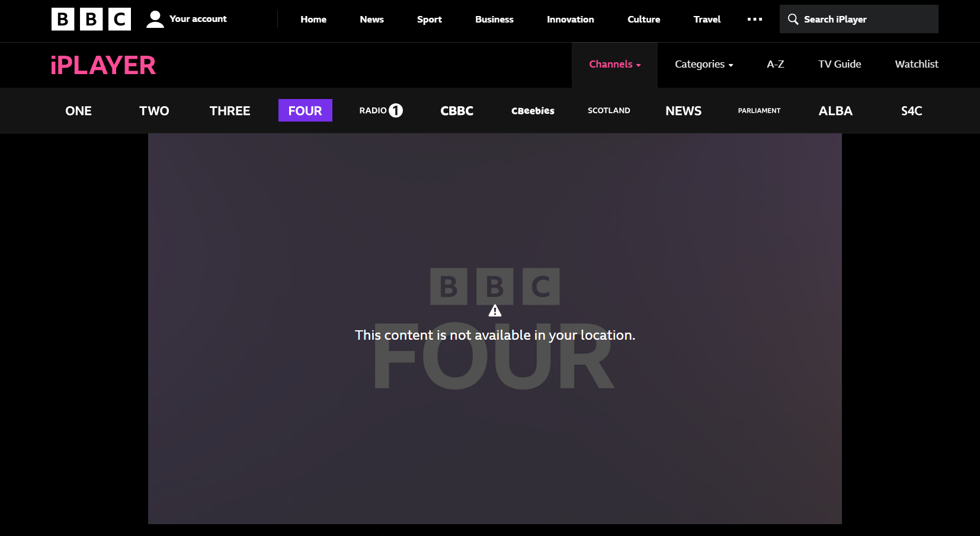The height and width of the screenshot is (536, 980).
Task: Select the BBC Parliament channel
Action: click(759, 110)
